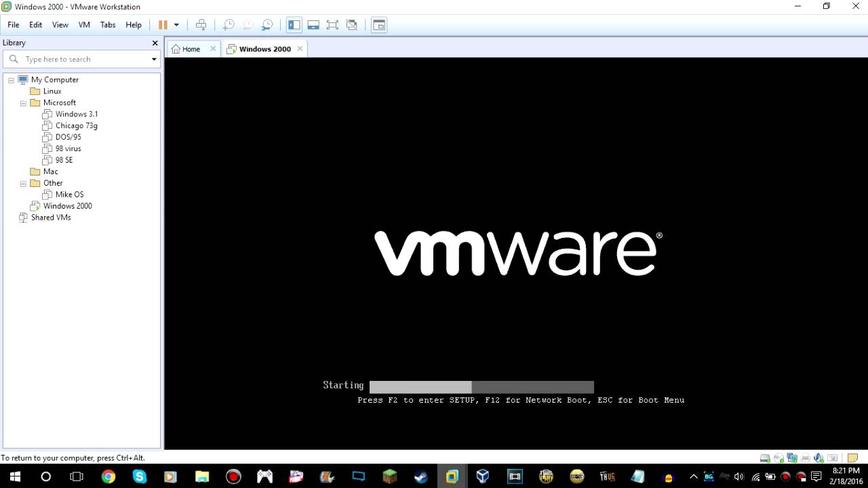Close the Windows 2000 tab
Viewport: 868px width, 488px height.
pyautogui.click(x=300, y=49)
